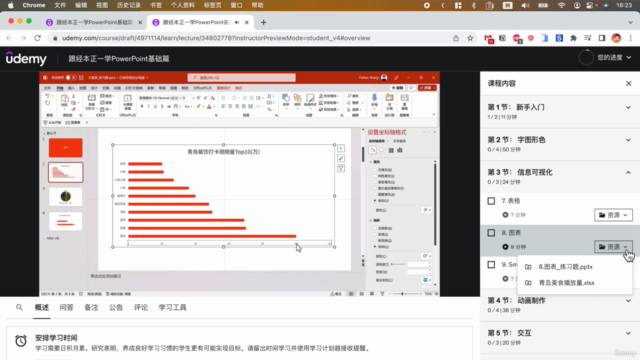Click Chrome's back arrow
Image resolution: width=640 pixels, height=360 pixels.
coord(9,38)
